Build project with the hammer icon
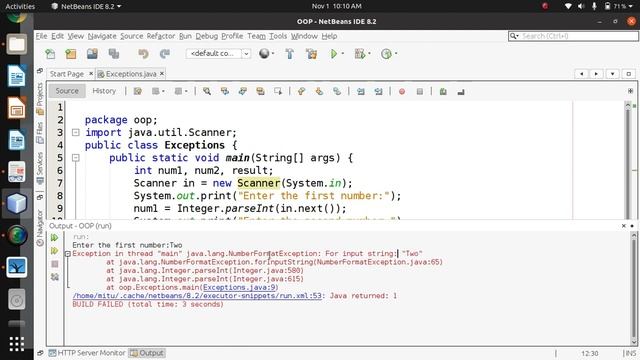 289,54
